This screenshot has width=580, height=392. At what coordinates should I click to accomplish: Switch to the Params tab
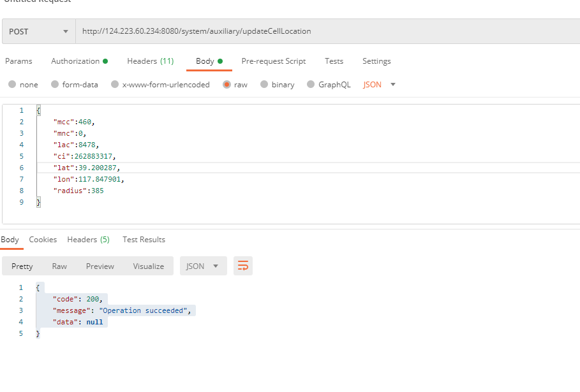pos(19,61)
